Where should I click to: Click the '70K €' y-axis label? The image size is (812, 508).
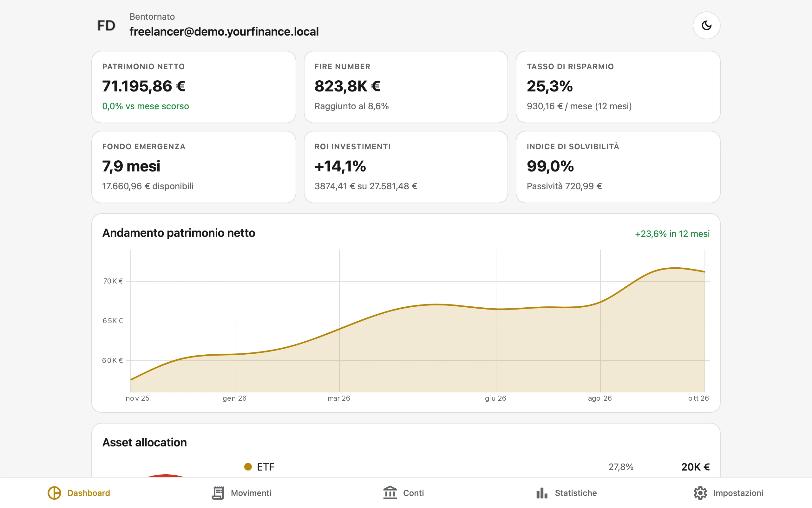[113, 281]
